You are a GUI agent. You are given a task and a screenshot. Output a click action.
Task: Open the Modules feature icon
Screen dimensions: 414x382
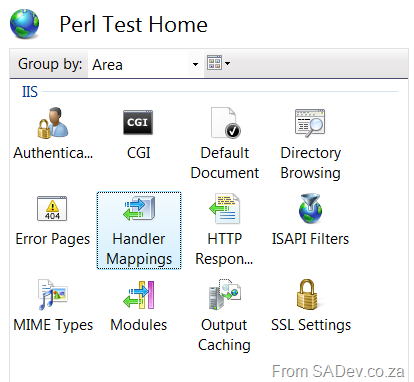(x=138, y=295)
